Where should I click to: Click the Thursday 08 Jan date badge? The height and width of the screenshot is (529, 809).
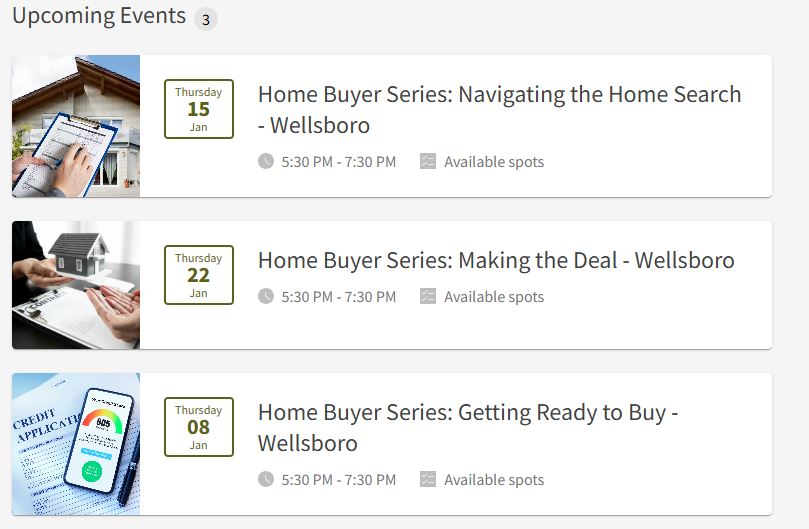pos(199,427)
